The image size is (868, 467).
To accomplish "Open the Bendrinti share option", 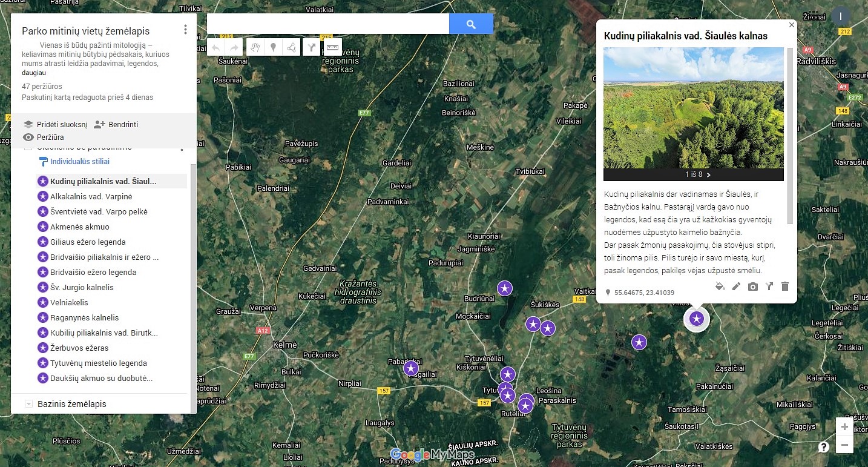I will [116, 124].
